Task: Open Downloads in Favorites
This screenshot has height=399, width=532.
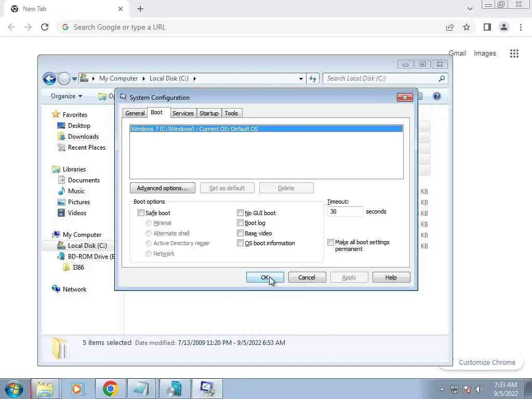Action: (x=83, y=137)
